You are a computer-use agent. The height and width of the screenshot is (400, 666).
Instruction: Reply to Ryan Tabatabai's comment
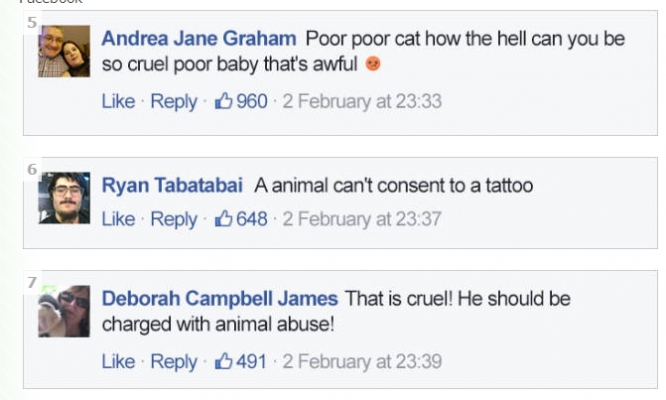coord(174,218)
